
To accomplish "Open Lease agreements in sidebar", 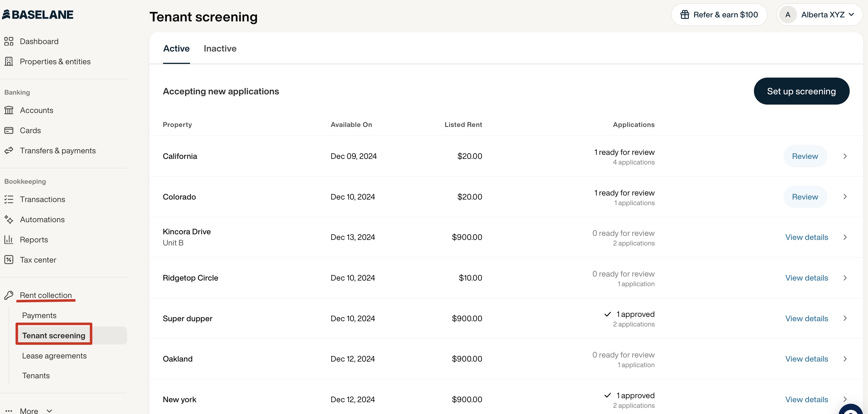I will [x=54, y=355].
